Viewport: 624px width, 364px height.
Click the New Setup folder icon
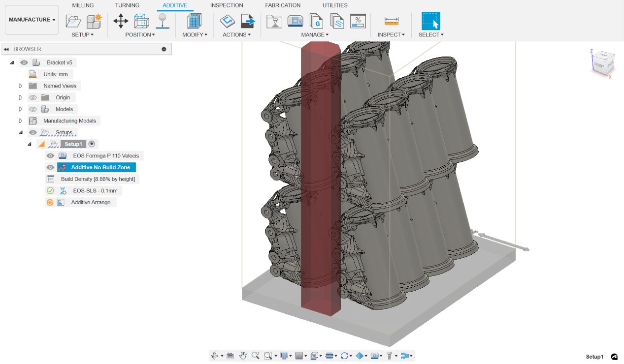tap(73, 21)
